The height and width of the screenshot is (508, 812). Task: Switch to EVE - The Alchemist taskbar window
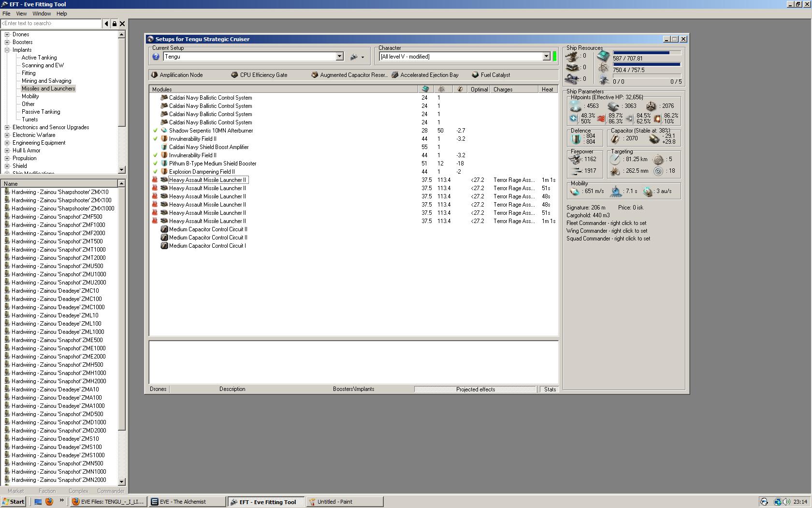[187, 502]
